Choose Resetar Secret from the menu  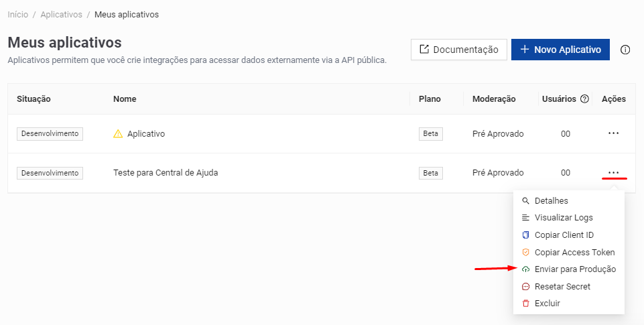point(562,287)
